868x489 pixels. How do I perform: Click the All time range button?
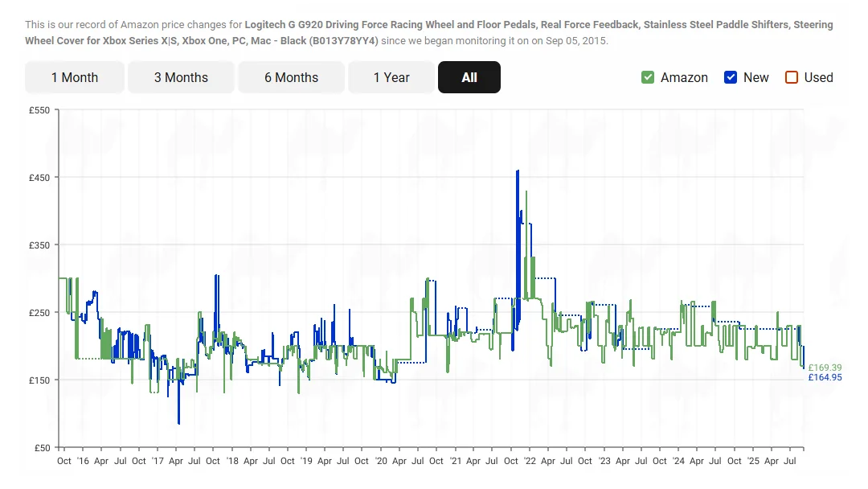(469, 77)
